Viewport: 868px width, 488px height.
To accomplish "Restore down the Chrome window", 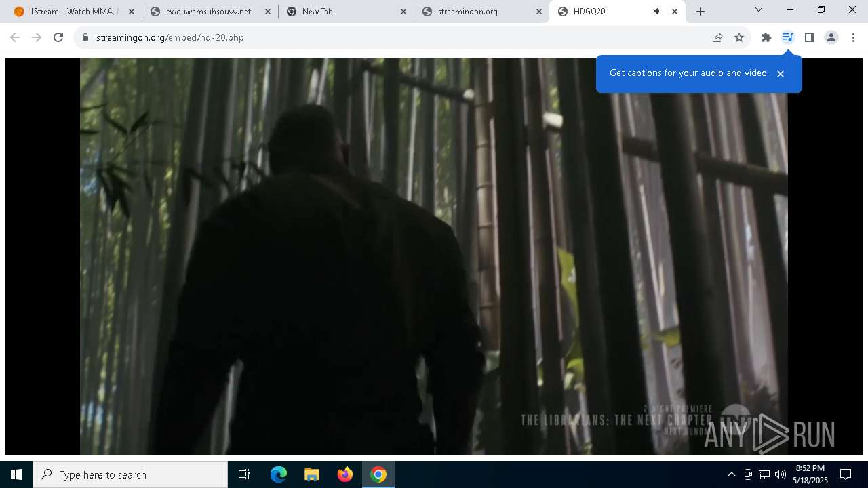I will 821,10.
